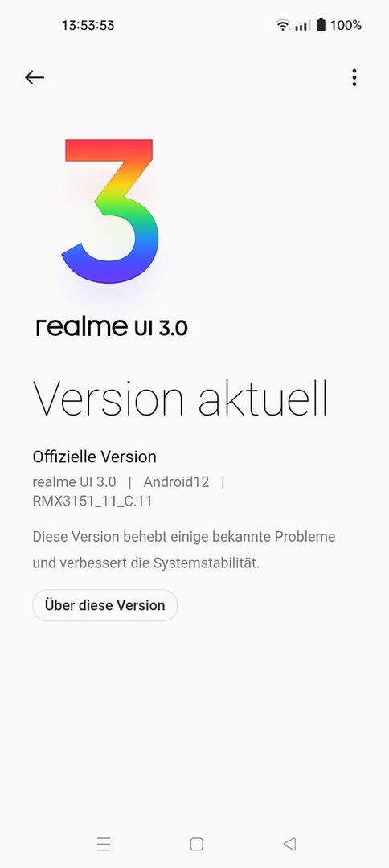Tap the 'Über diese Version' button

105,605
